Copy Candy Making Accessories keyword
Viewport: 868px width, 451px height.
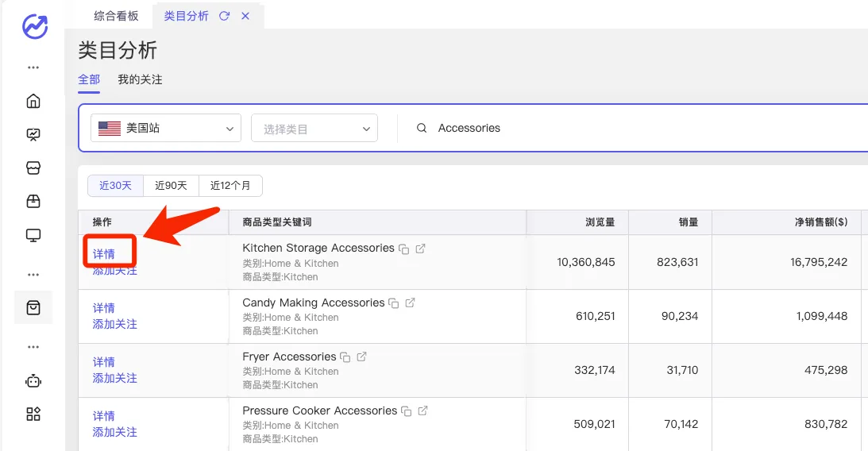coord(394,303)
